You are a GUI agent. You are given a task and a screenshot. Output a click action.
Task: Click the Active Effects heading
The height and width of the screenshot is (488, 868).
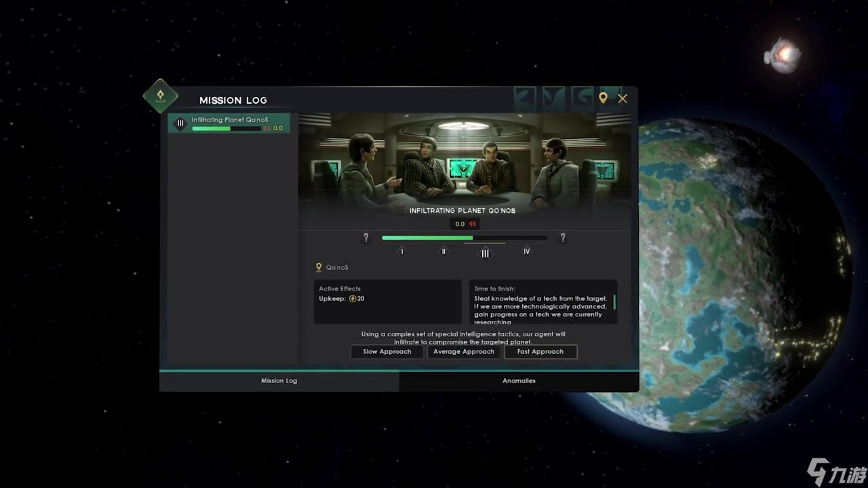[x=340, y=289]
